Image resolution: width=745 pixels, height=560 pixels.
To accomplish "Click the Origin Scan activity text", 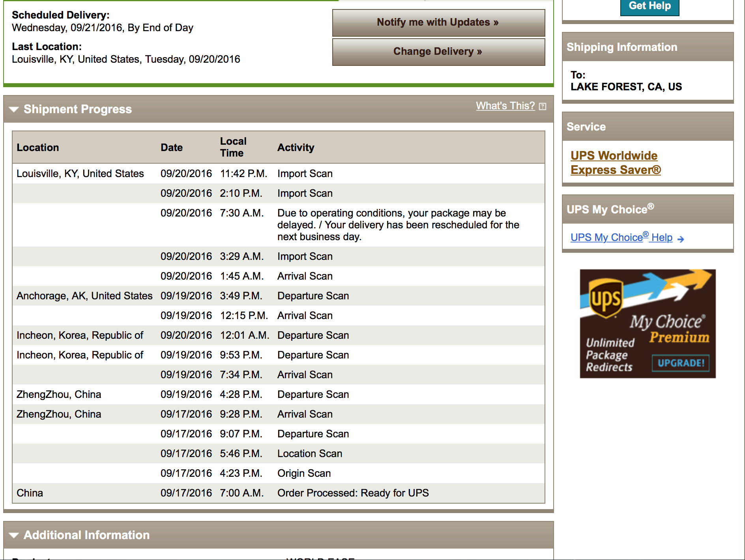I will click(304, 473).
